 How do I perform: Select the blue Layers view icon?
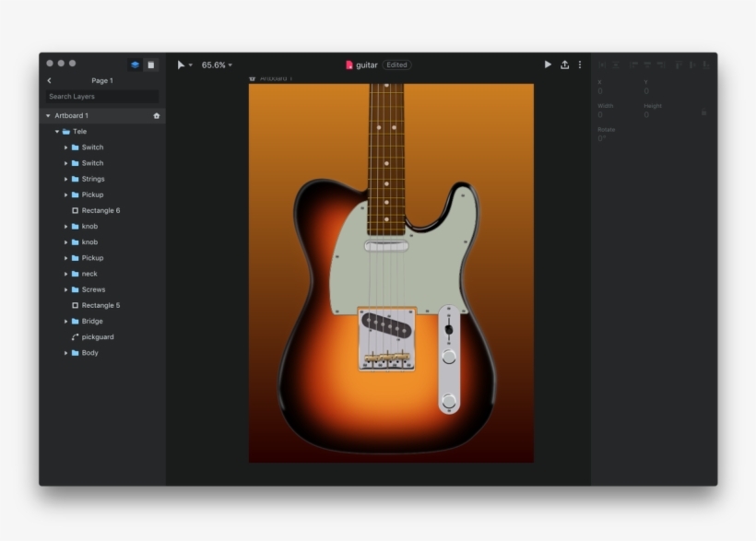[x=135, y=65]
